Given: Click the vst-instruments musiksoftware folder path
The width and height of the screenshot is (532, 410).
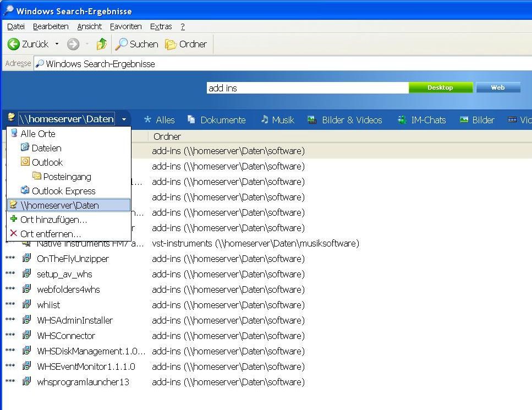Looking at the screenshot, I should [255, 243].
